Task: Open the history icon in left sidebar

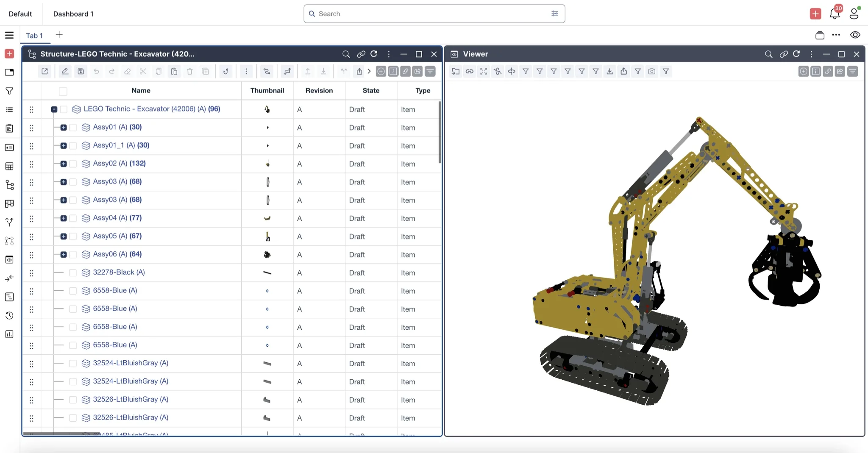Action: (x=9, y=316)
